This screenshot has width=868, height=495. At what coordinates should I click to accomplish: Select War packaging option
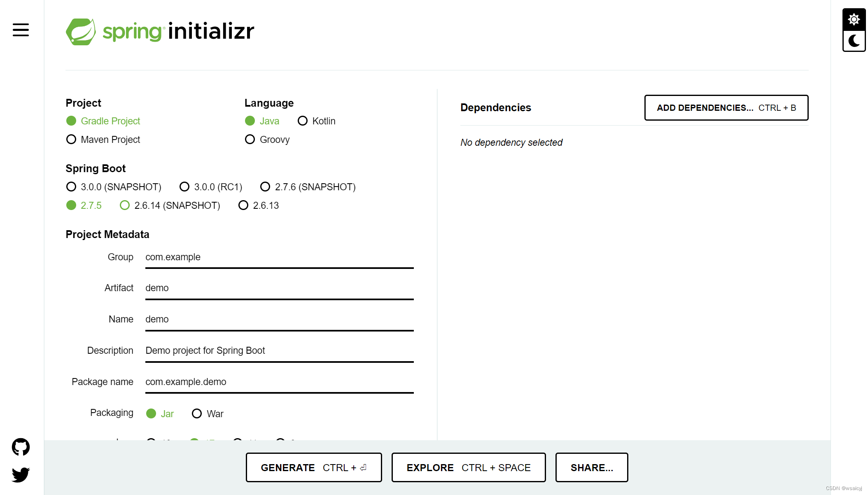pos(208,413)
